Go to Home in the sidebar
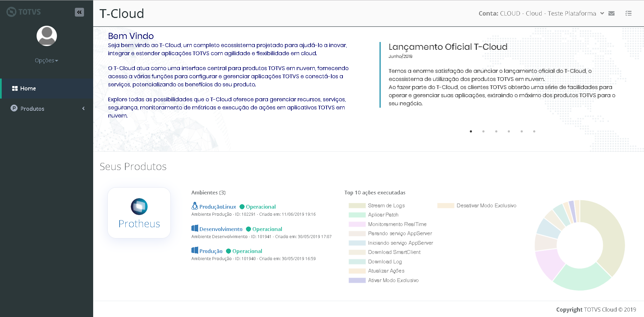 click(47, 88)
